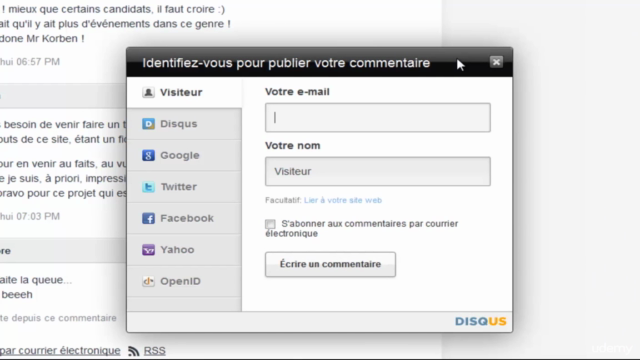Focus the Votre e-mail field
640x360 pixels.
click(x=378, y=118)
